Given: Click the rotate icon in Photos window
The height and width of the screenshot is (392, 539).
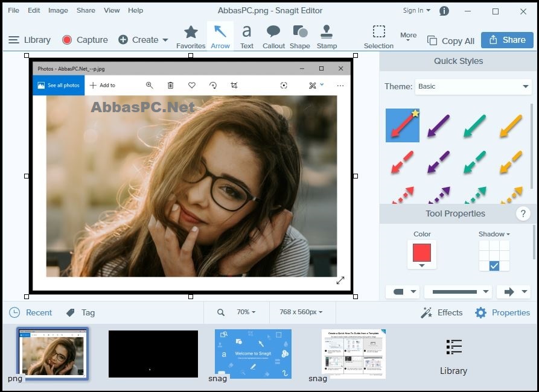Looking at the screenshot, I should coord(213,85).
